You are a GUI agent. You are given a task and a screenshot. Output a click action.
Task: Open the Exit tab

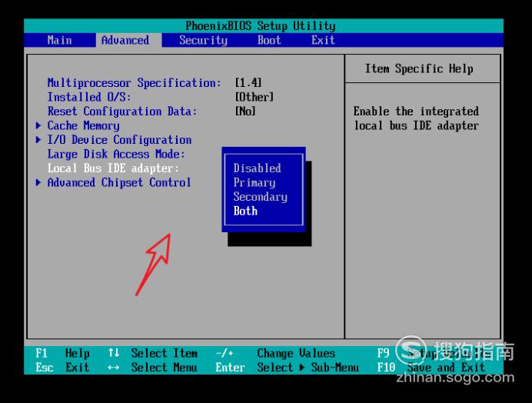pyautogui.click(x=323, y=40)
